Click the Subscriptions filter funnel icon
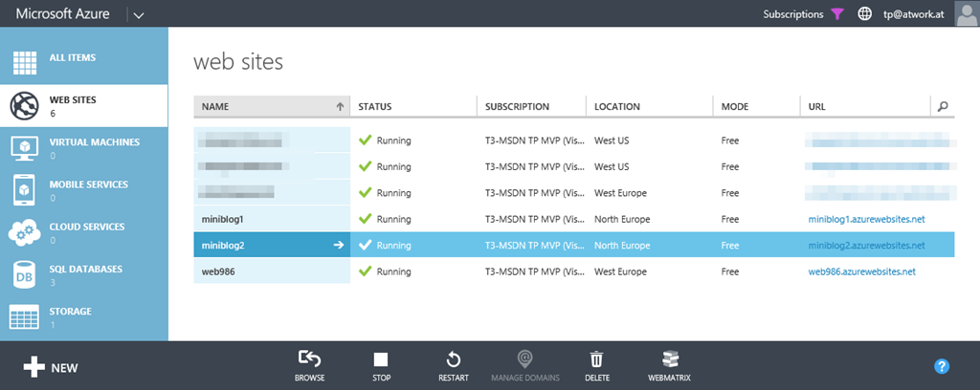 837,14
